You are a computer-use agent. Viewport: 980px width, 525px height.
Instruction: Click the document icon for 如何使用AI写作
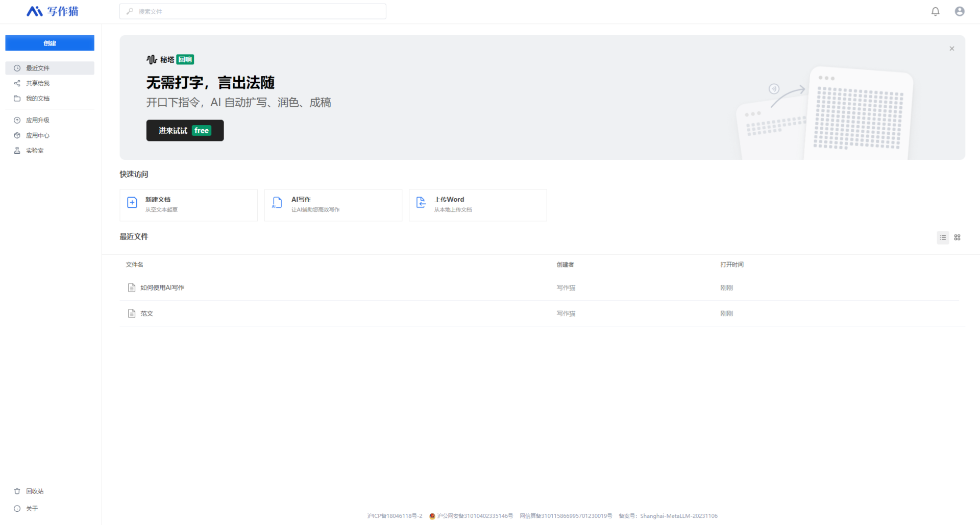(132, 288)
